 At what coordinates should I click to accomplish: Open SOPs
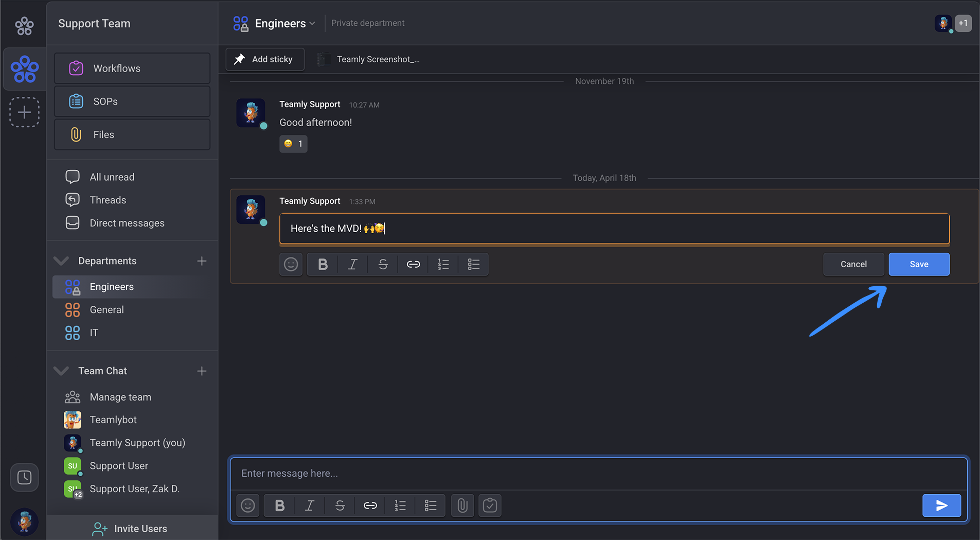[x=132, y=101]
